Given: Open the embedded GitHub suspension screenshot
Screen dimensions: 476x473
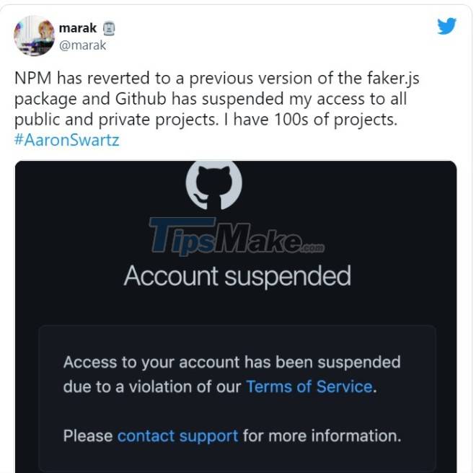Looking at the screenshot, I should [236, 317].
